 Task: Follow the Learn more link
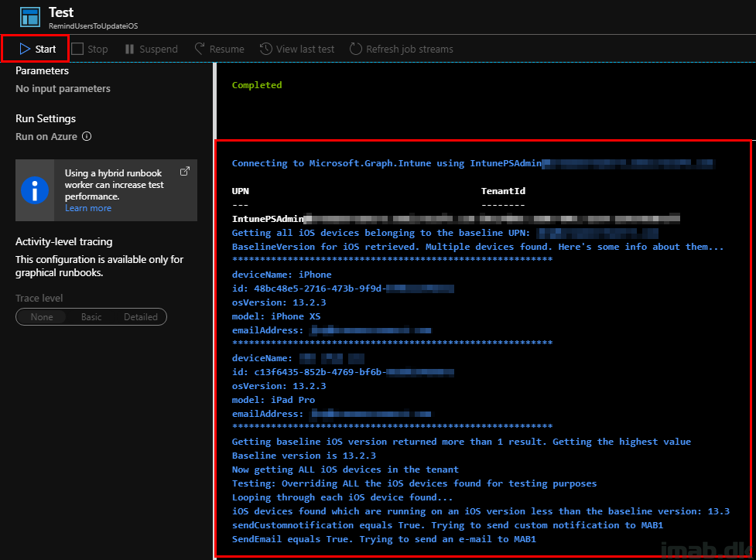88,208
